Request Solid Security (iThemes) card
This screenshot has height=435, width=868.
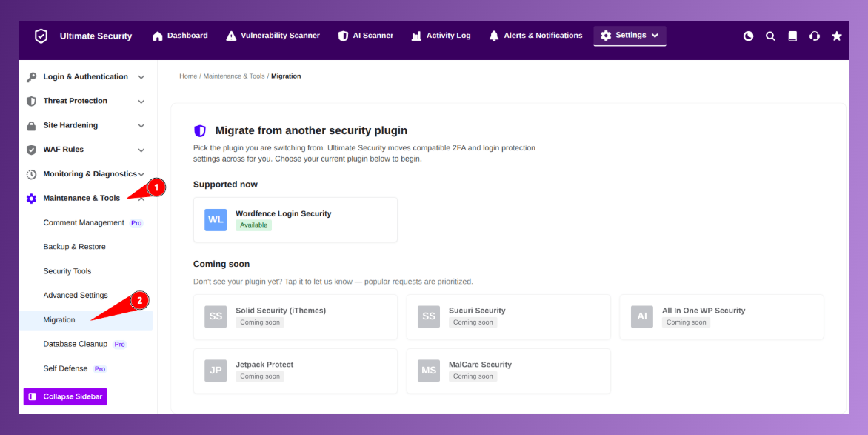tap(296, 317)
